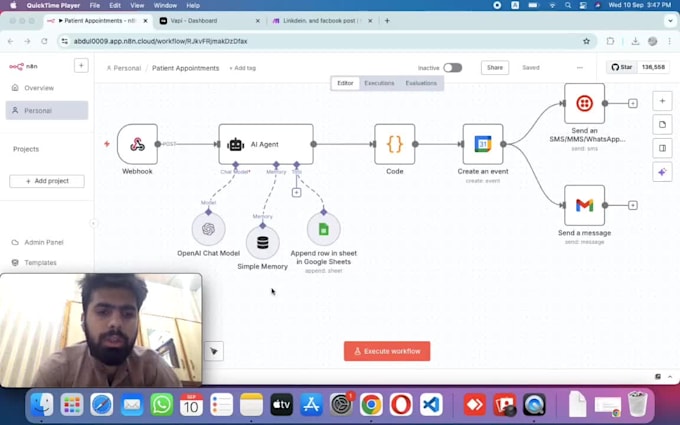Click the Twilio Send an SMS node

point(584,103)
